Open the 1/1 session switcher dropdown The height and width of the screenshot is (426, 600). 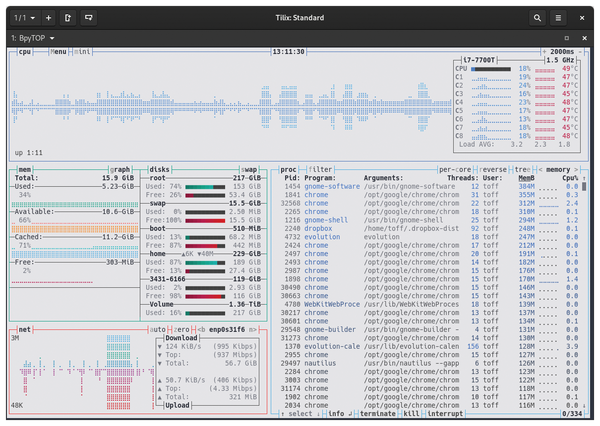(24, 18)
